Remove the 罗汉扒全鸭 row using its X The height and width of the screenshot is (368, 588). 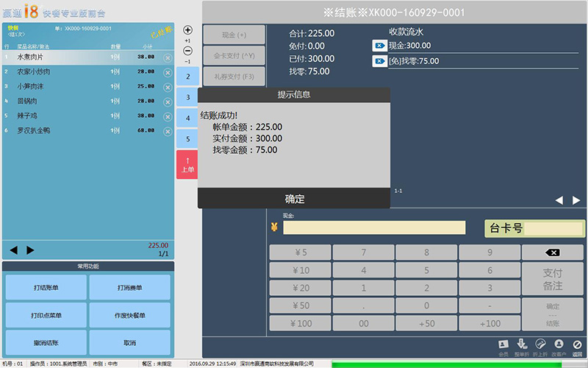(x=167, y=131)
